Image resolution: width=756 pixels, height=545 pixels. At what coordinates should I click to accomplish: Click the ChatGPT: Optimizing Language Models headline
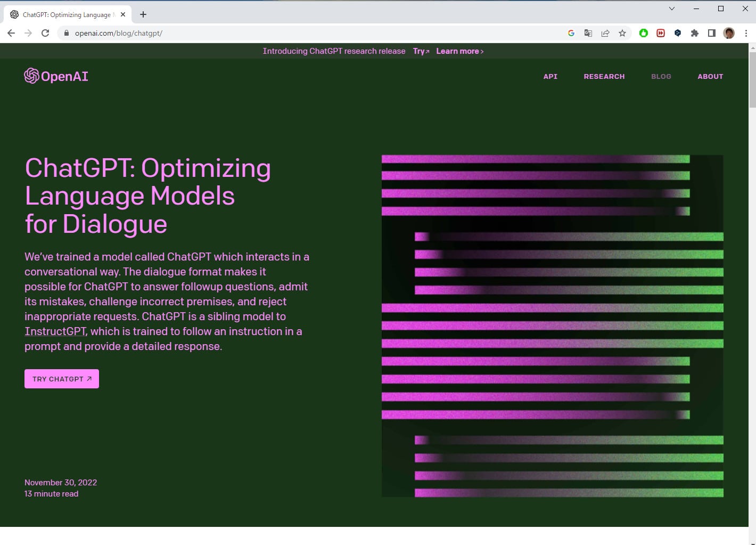click(x=148, y=196)
